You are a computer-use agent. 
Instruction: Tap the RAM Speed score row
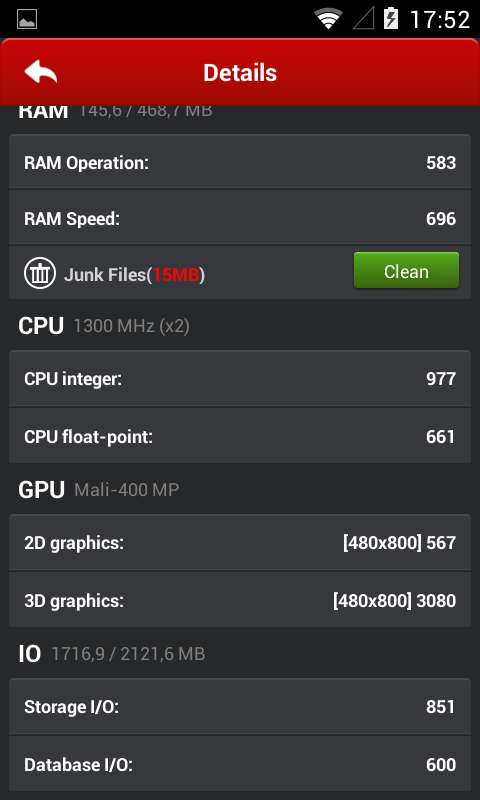240,218
